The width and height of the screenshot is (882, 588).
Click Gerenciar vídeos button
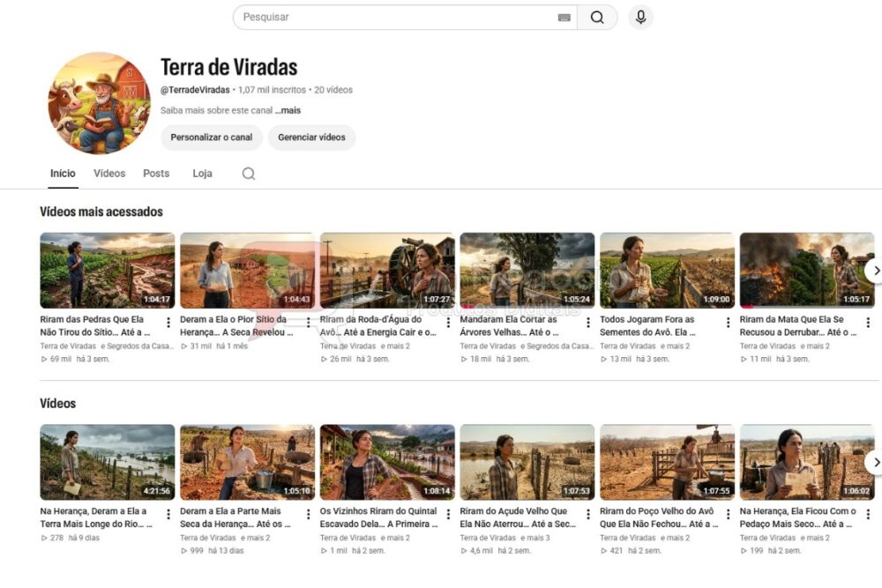[311, 138]
